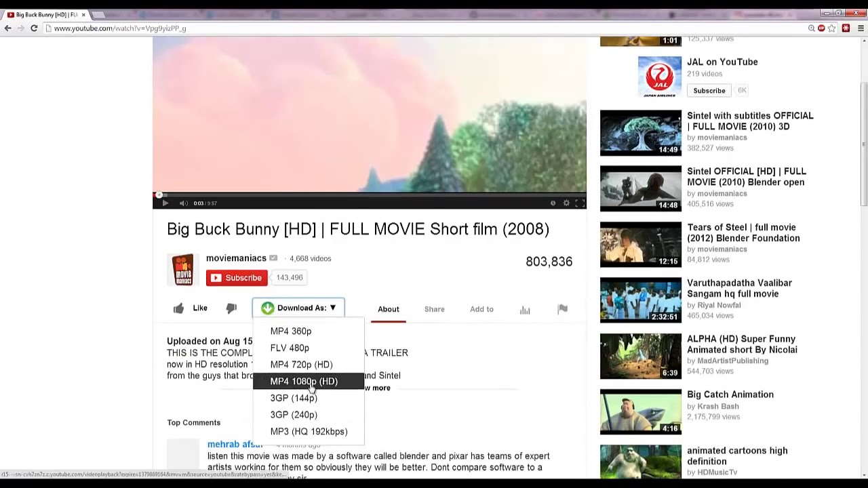Open animated cartoons high definition thumbnail
Screen dimensions: 868x488
pos(641,462)
